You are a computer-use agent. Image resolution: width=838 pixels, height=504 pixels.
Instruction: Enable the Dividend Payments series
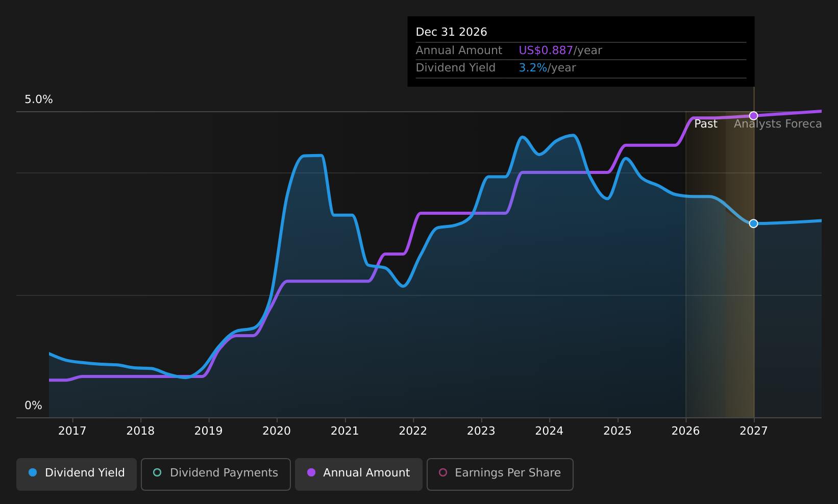tap(215, 474)
